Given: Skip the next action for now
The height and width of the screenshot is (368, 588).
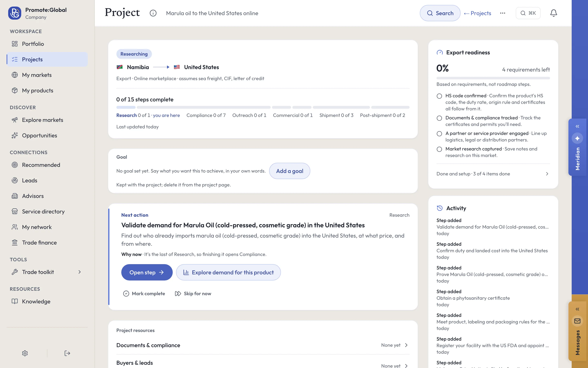Looking at the screenshot, I should pyautogui.click(x=193, y=294).
